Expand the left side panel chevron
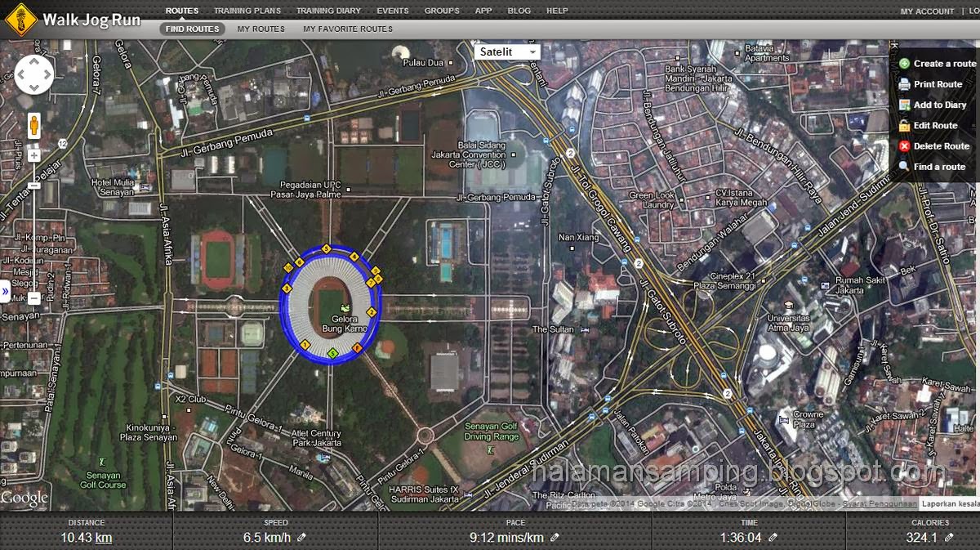Viewport: 980px width, 550px height. (4, 290)
